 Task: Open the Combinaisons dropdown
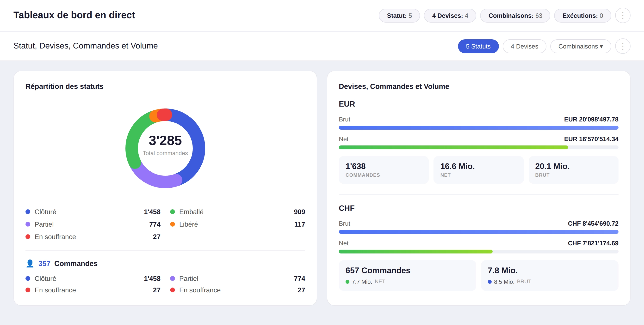click(x=581, y=46)
